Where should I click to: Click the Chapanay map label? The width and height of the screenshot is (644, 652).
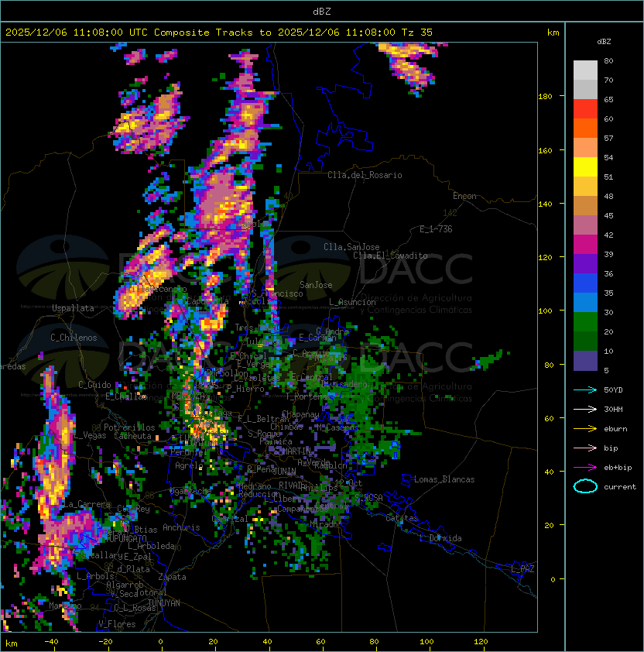(x=300, y=414)
